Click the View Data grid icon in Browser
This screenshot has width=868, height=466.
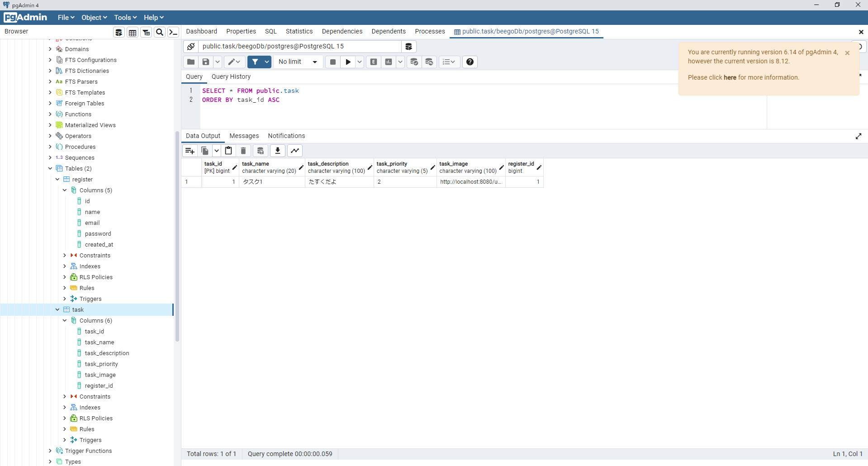[x=133, y=32]
